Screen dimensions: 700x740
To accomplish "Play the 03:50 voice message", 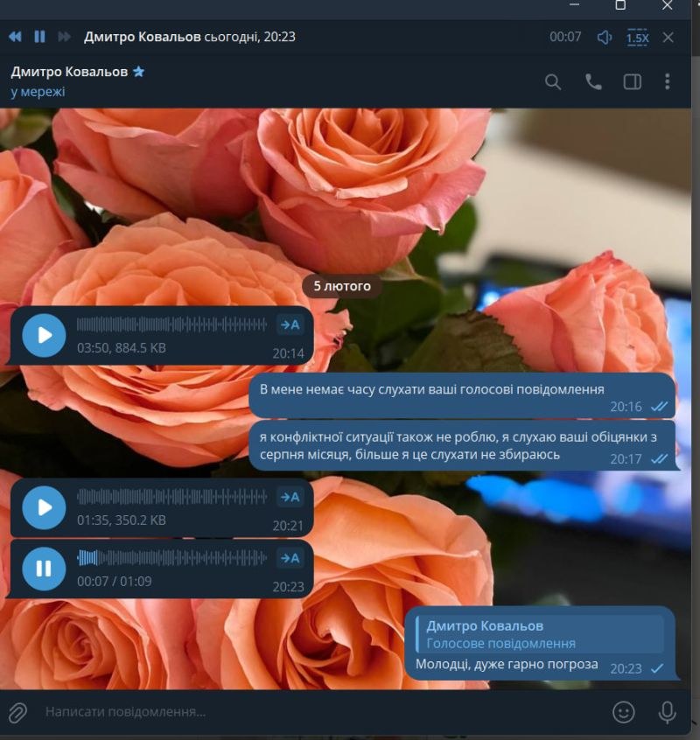I will pos(44,335).
